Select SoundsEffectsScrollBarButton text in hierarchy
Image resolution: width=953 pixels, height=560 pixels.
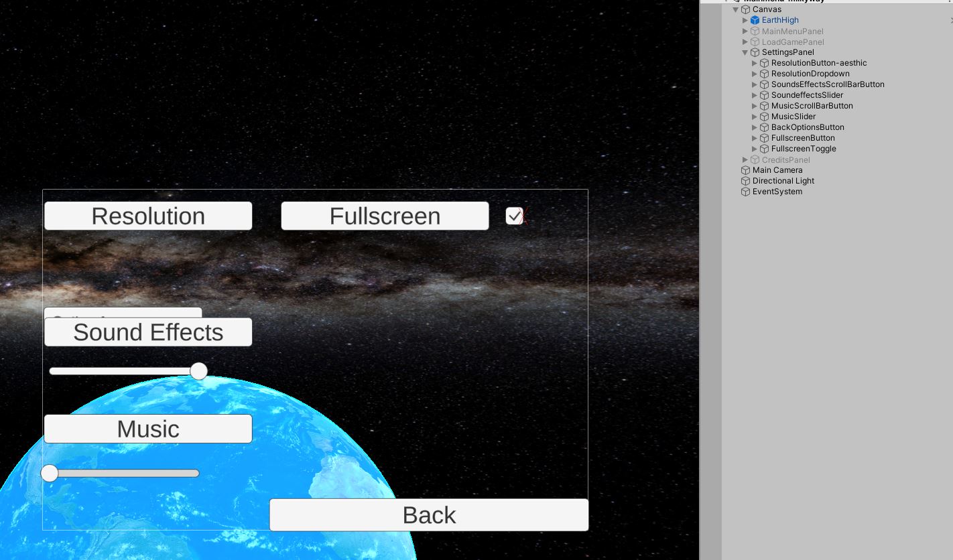click(828, 84)
